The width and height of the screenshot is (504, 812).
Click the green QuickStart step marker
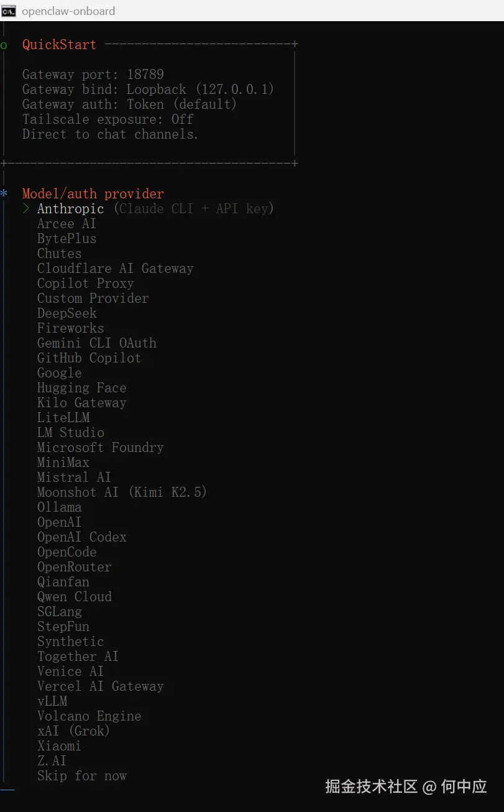pos(4,45)
